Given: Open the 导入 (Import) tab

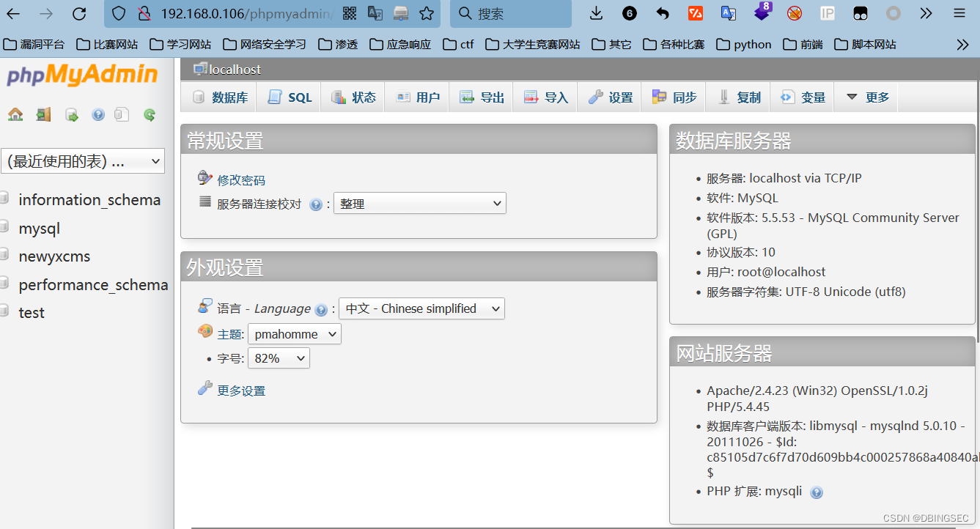Looking at the screenshot, I should point(545,97).
